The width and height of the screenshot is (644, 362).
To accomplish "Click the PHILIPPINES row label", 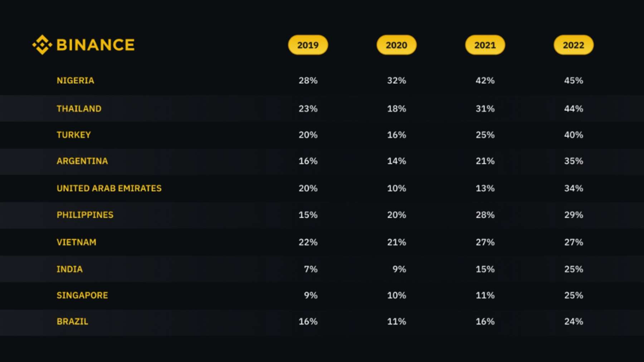I will pyautogui.click(x=85, y=215).
